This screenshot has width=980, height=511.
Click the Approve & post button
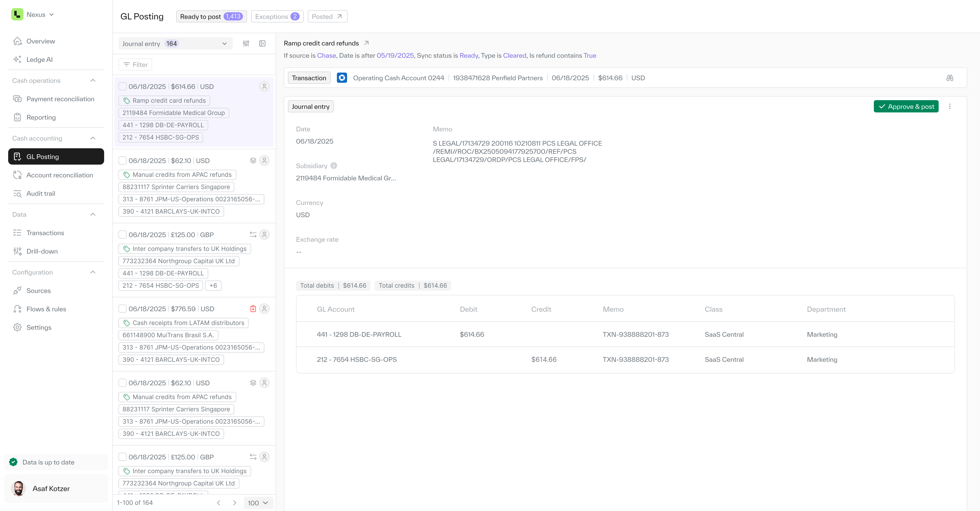point(906,107)
